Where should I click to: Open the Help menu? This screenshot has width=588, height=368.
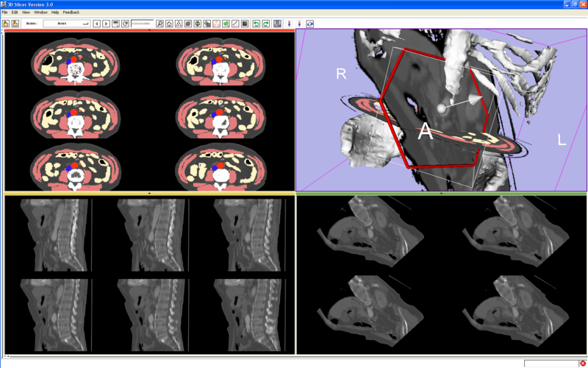tap(55, 13)
